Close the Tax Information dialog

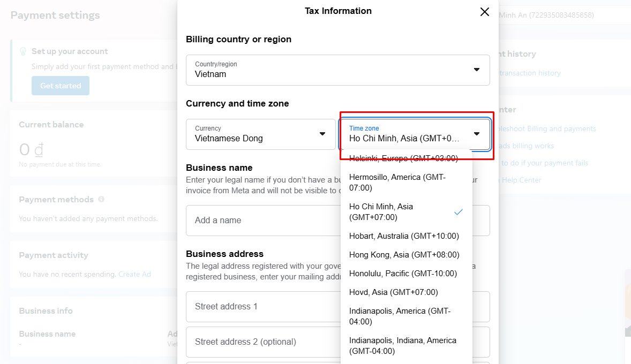point(485,12)
